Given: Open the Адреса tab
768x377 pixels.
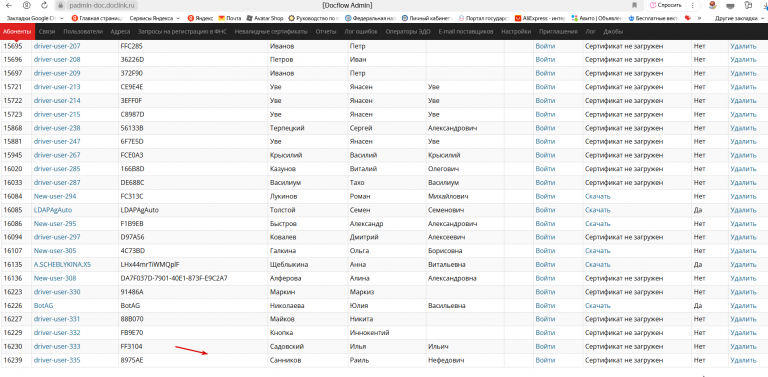Looking at the screenshot, I should tap(120, 31).
